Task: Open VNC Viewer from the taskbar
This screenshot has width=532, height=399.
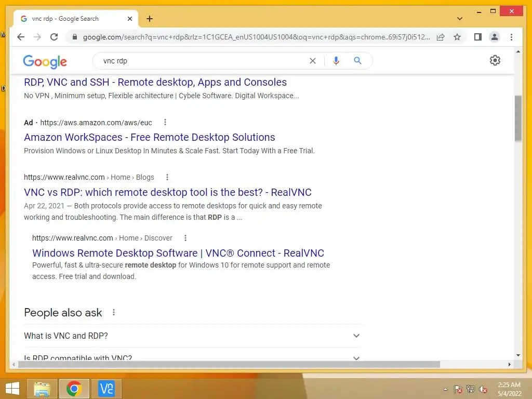Action: [x=107, y=389]
